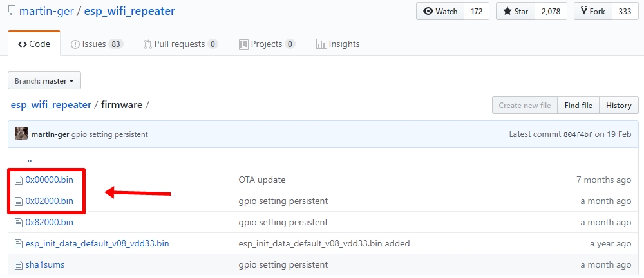This screenshot has width=644, height=278.
Task: Go up to parent directory (..)
Action: click(x=30, y=159)
